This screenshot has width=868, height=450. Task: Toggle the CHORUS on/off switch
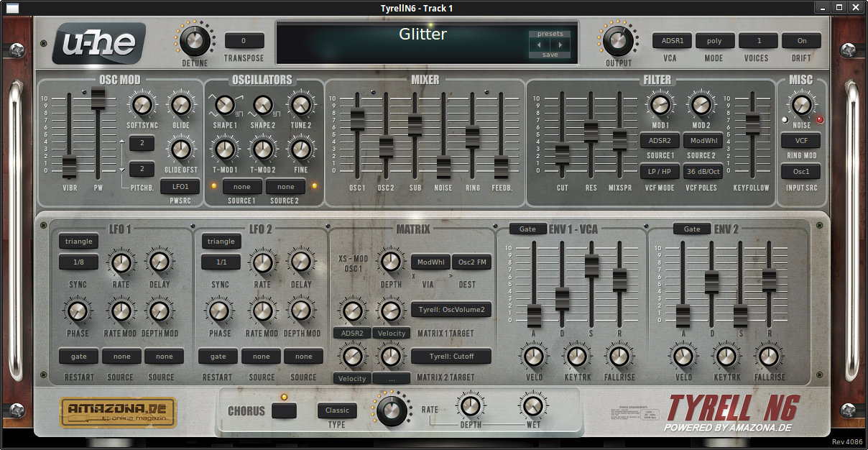(x=284, y=411)
